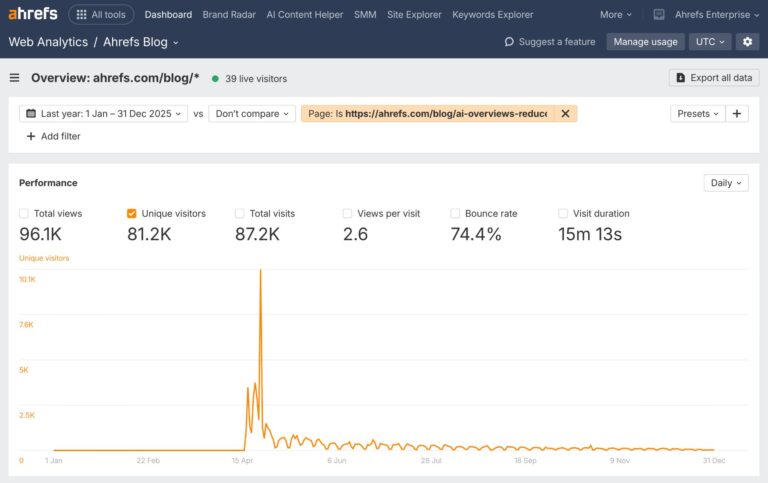Expand the Don't compare dropdown
This screenshot has height=483, width=768.
[x=252, y=114]
